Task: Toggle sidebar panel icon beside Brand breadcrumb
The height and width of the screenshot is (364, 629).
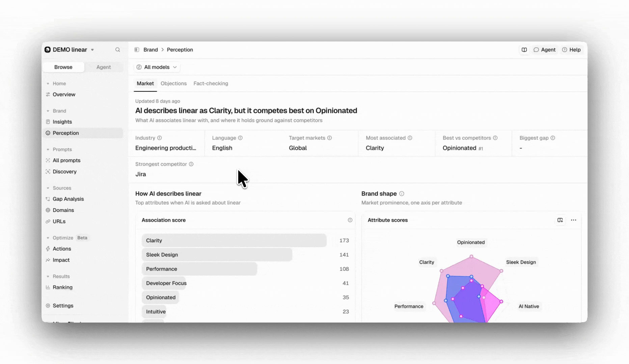Action: point(137,50)
